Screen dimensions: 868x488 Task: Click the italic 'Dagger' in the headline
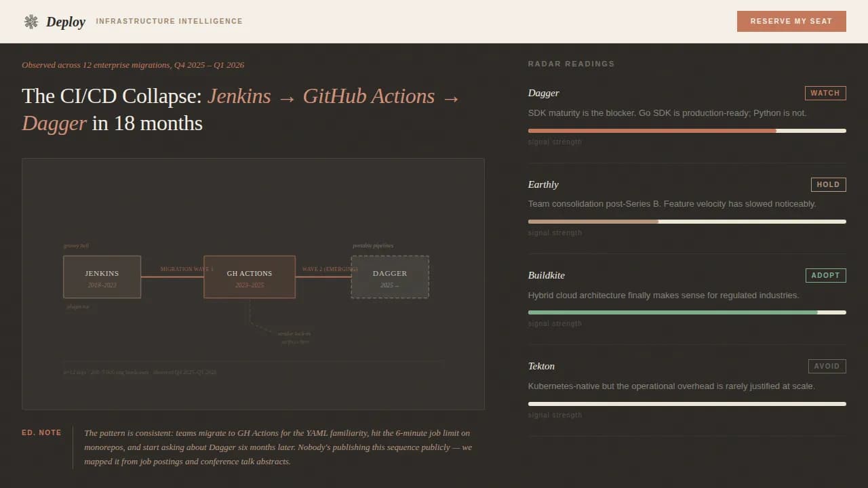pos(54,123)
